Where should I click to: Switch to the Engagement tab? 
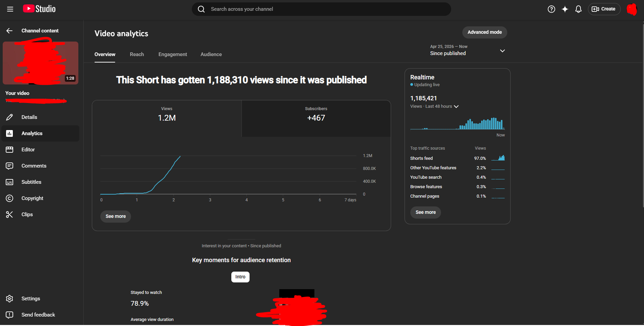tap(173, 54)
